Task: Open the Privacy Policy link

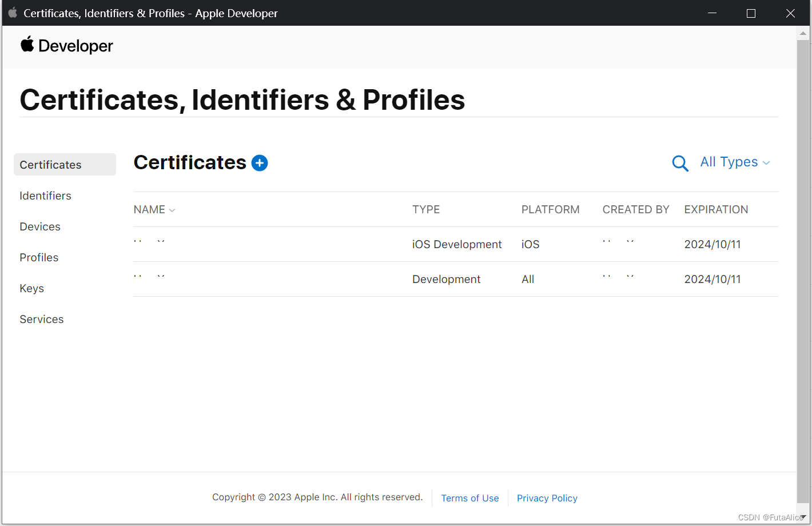Action: tap(547, 498)
